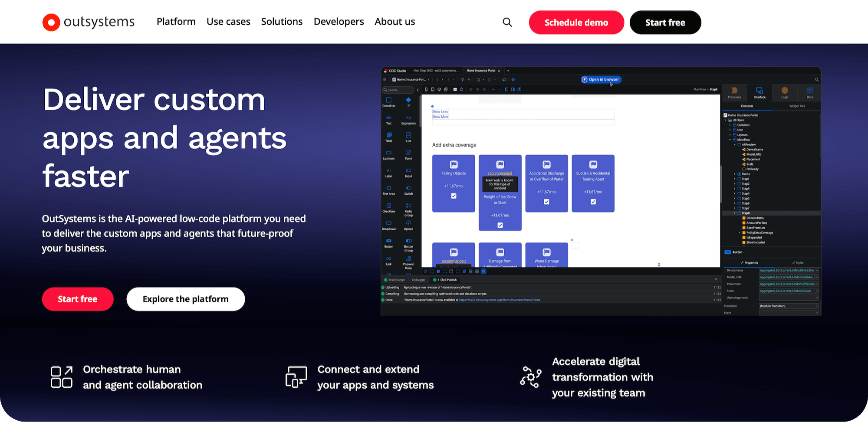Viewport: 868px width, 422px height.
Task: Click the Schedule demo button
Action: pyautogui.click(x=576, y=23)
